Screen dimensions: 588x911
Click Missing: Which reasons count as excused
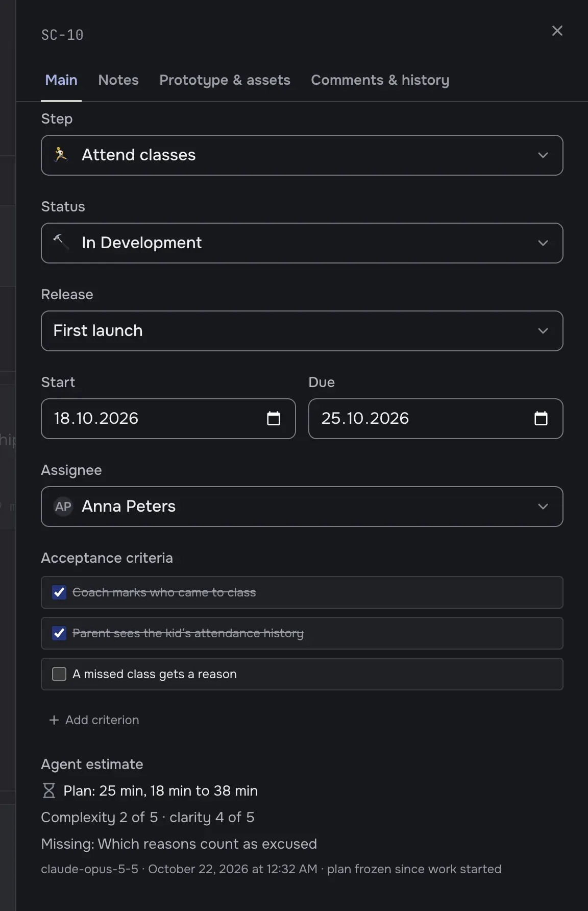pyautogui.click(x=179, y=844)
